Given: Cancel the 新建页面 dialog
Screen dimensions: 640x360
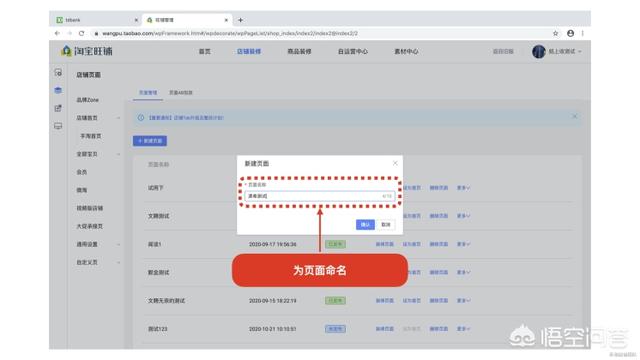Looking at the screenshot, I should coord(386,224).
